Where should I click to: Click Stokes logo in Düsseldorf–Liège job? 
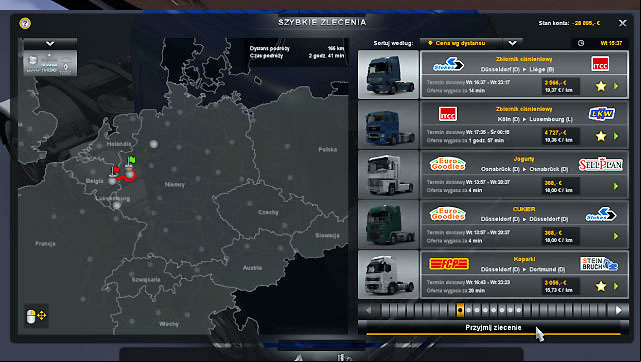click(448, 64)
